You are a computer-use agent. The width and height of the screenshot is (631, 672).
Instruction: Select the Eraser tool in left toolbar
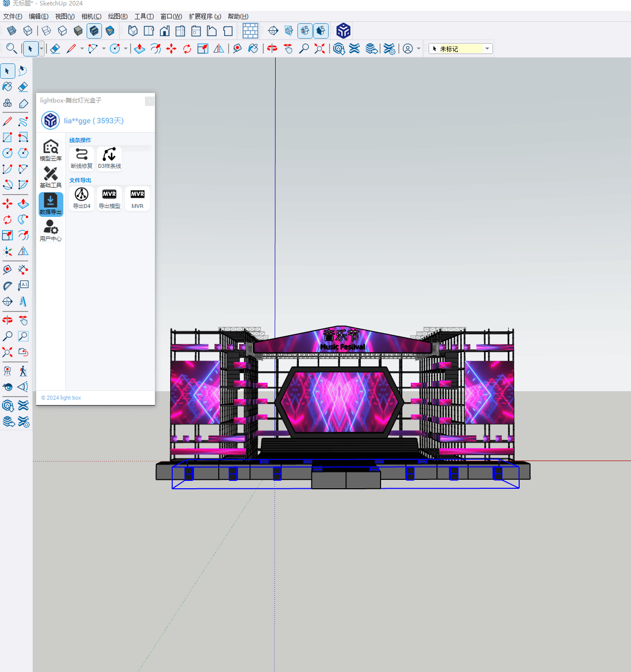pos(23,87)
